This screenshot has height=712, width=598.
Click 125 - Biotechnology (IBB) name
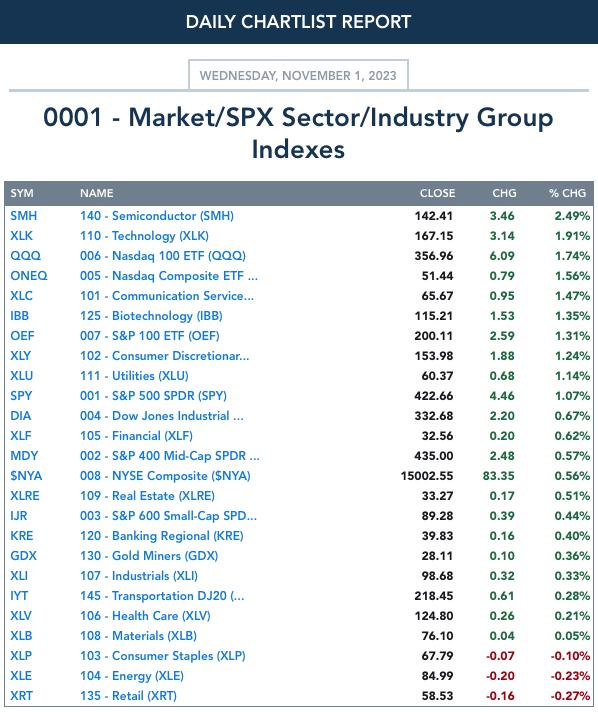tap(151, 316)
